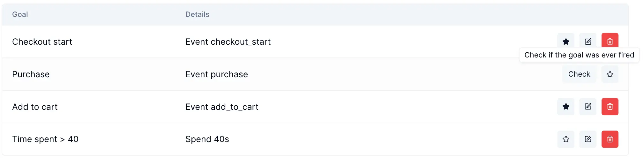
Task: Edit the Time spent > 40 goal
Action: (588, 139)
